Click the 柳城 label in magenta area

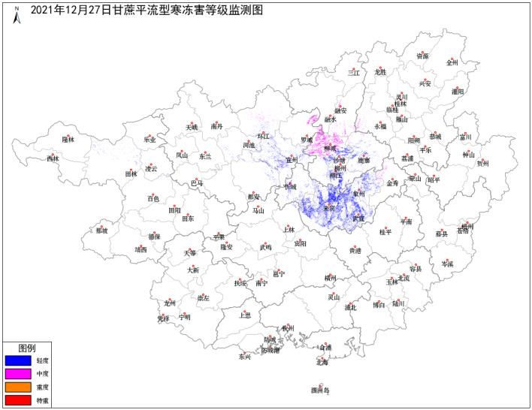tap(330, 149)
